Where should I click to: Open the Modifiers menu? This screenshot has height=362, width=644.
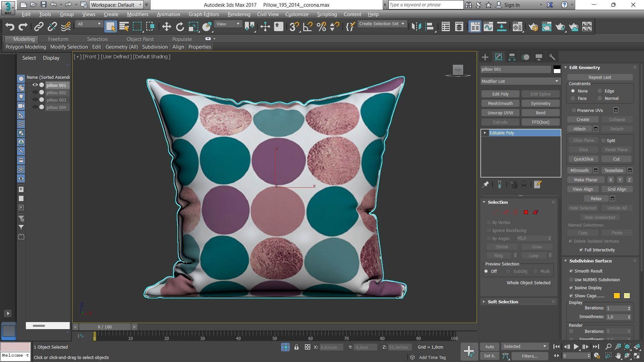(x=138, y=14)
